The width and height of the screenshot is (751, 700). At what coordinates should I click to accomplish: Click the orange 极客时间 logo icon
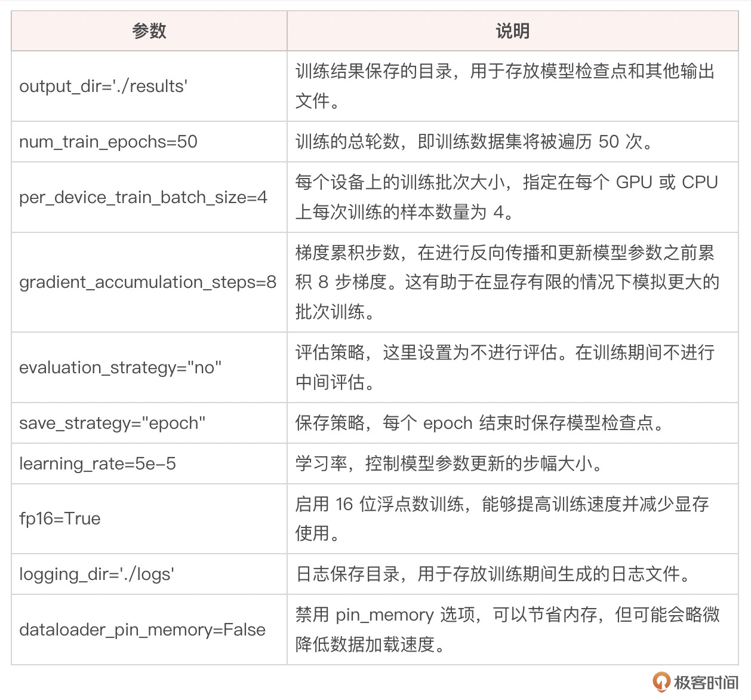(x=661, y=681)
